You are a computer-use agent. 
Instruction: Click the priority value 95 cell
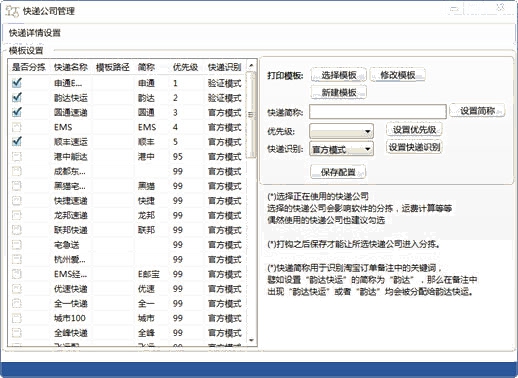[178, 156]
